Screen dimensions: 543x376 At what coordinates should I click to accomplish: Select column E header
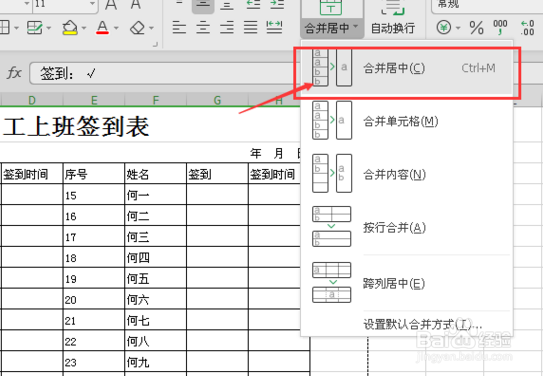point(94,100)
